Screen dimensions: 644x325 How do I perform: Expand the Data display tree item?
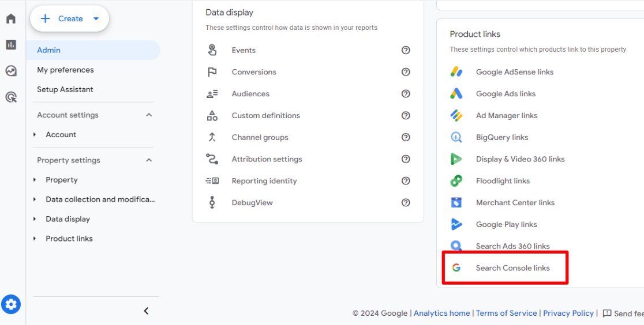tap(35, 219)
